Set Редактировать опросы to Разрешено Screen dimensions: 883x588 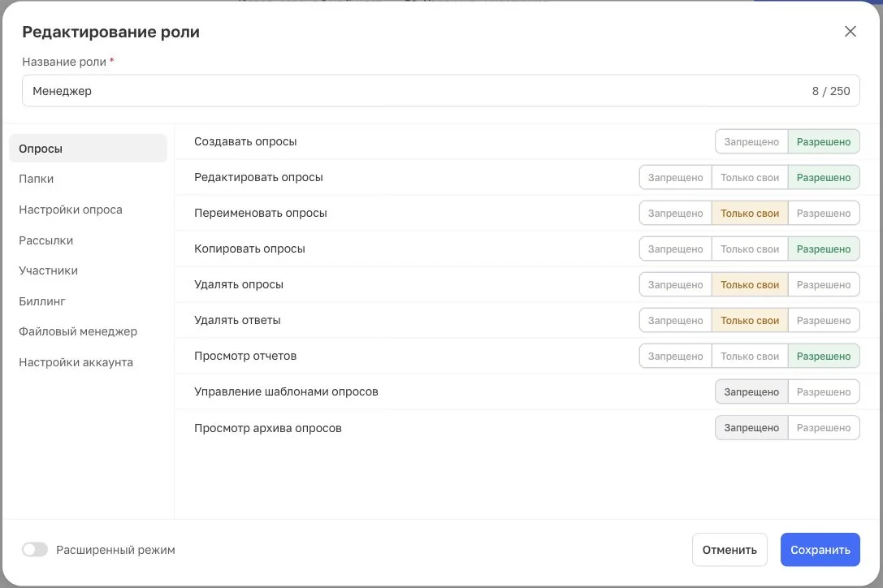[x=824, y=177]
